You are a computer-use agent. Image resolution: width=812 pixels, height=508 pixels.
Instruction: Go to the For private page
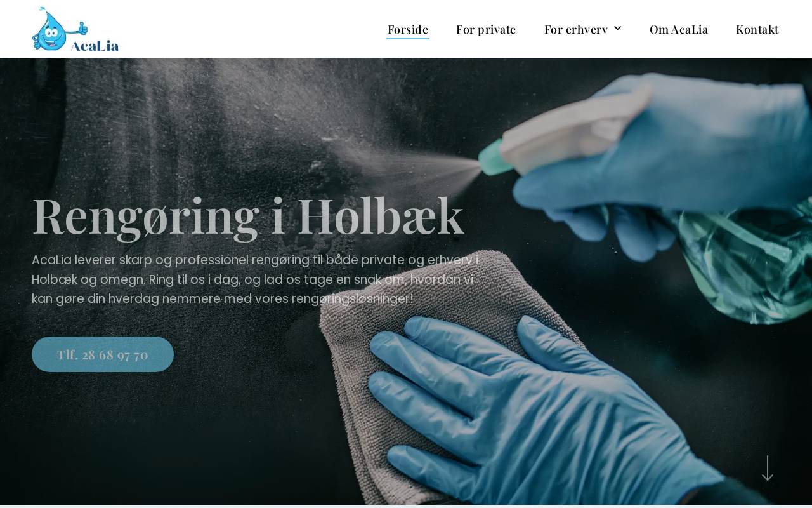[x=486, y=29]
